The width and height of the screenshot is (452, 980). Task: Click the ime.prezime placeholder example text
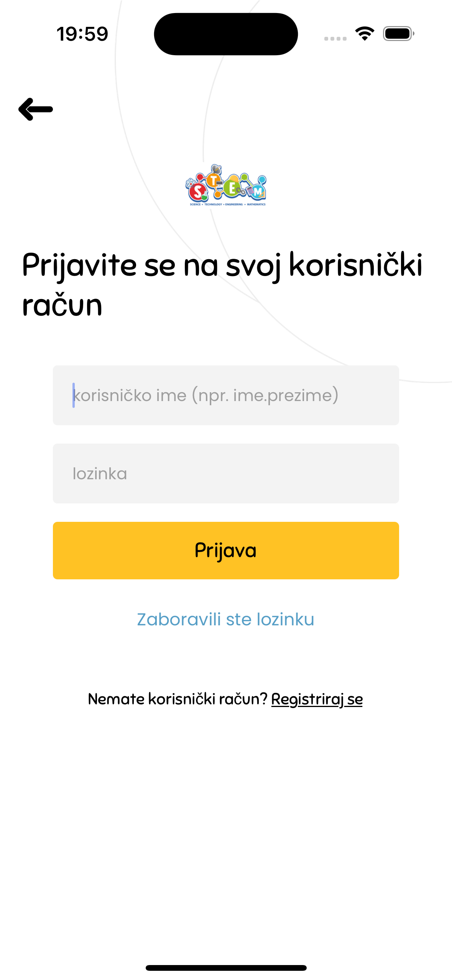point(283,395)
